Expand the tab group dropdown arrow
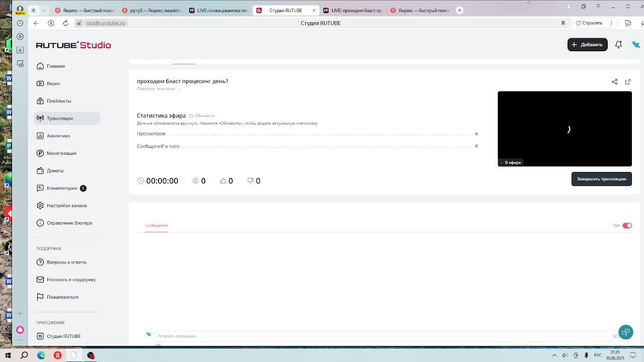The height and width of the screenshot is (362, 644). pyautogui.click(x=44, y=10)
